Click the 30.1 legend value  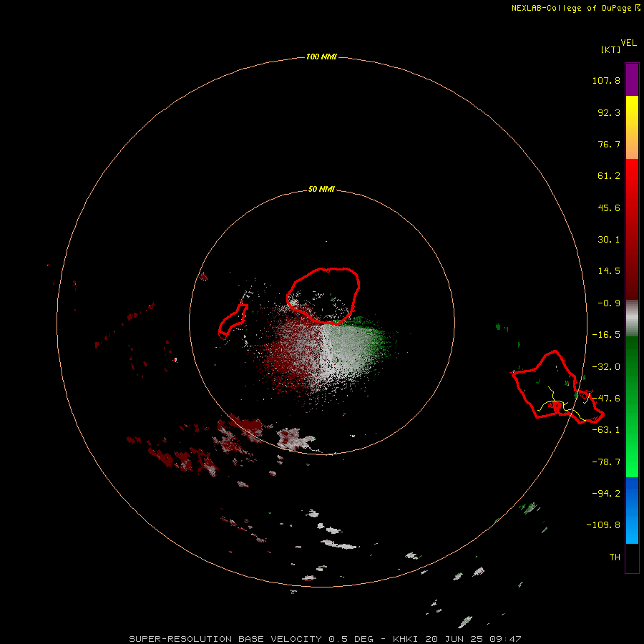coord(609,240)
